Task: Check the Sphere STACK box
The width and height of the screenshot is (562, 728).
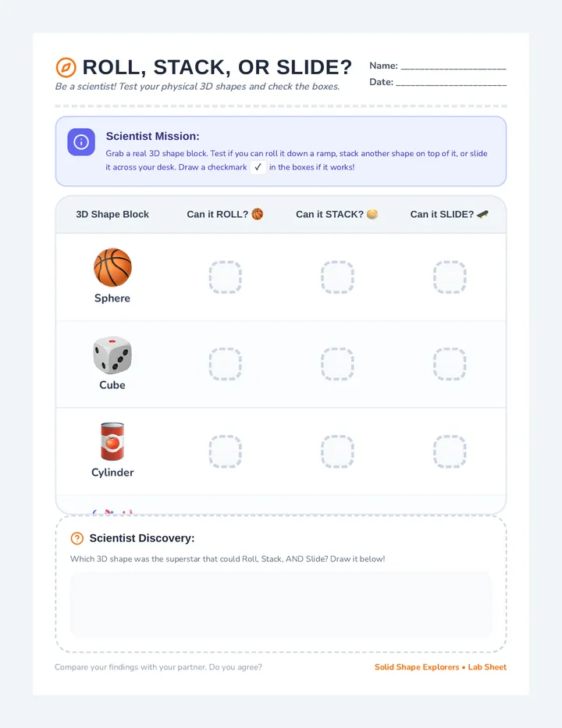Action: coord(337,277)
